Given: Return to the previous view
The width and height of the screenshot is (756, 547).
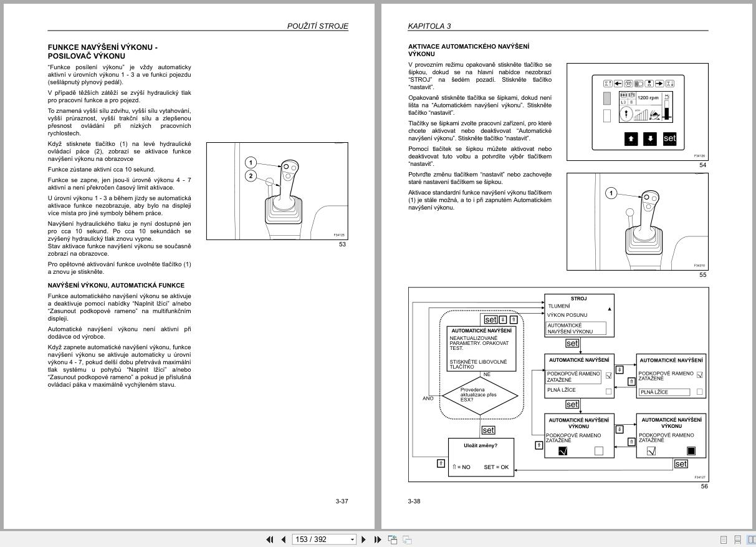Looking at the screenshot, I should [393, 540].
